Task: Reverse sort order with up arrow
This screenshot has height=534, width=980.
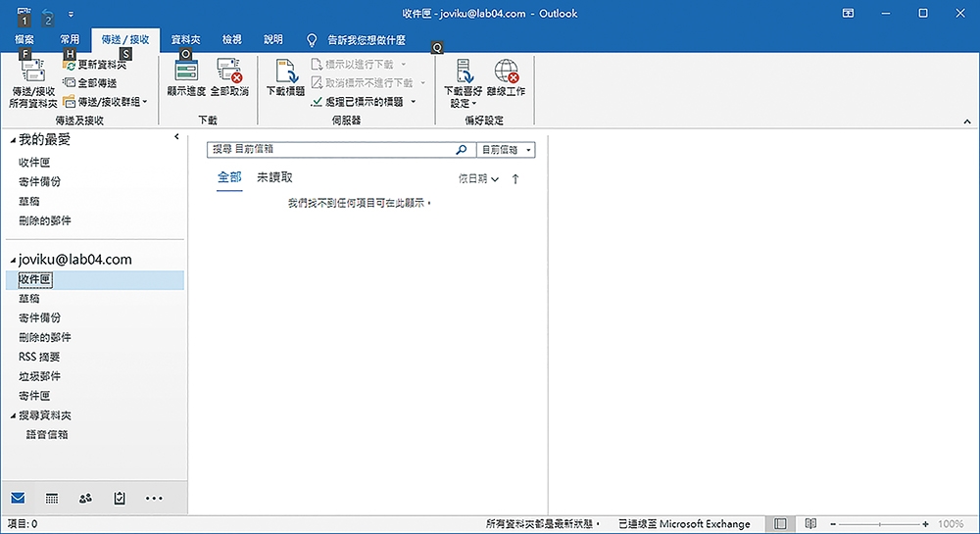Action: (x=515, y=179)
